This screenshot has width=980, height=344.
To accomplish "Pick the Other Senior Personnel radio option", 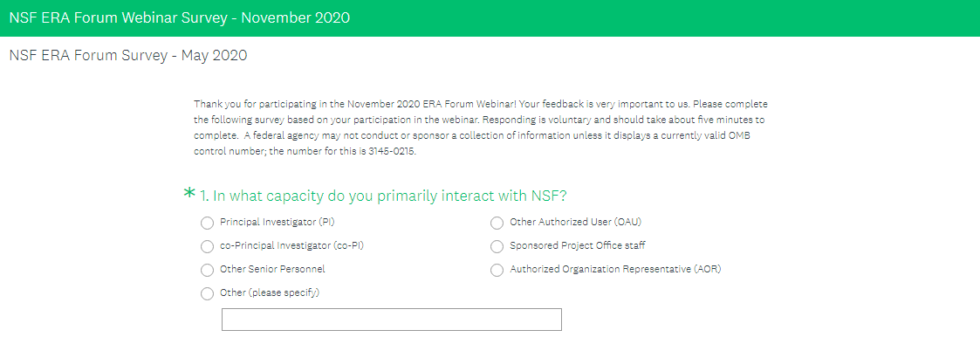I will click(207, 270).
